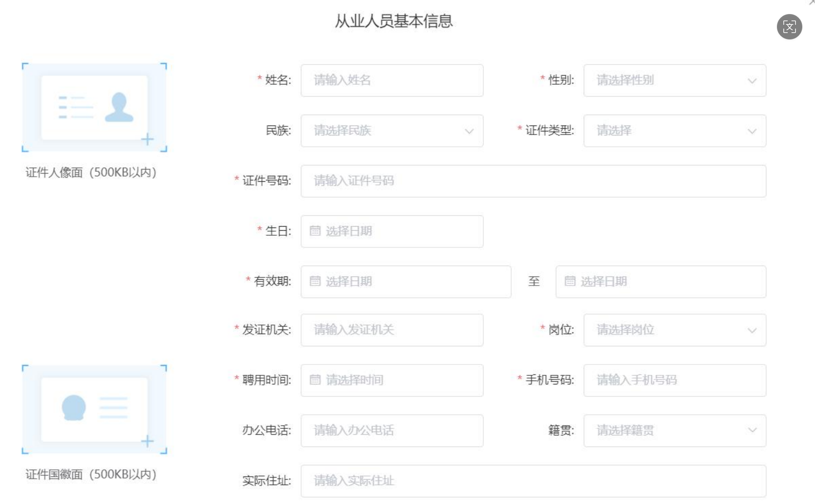
Task: Click calendar icon in the 聘用时间 field
Action: 315,380
